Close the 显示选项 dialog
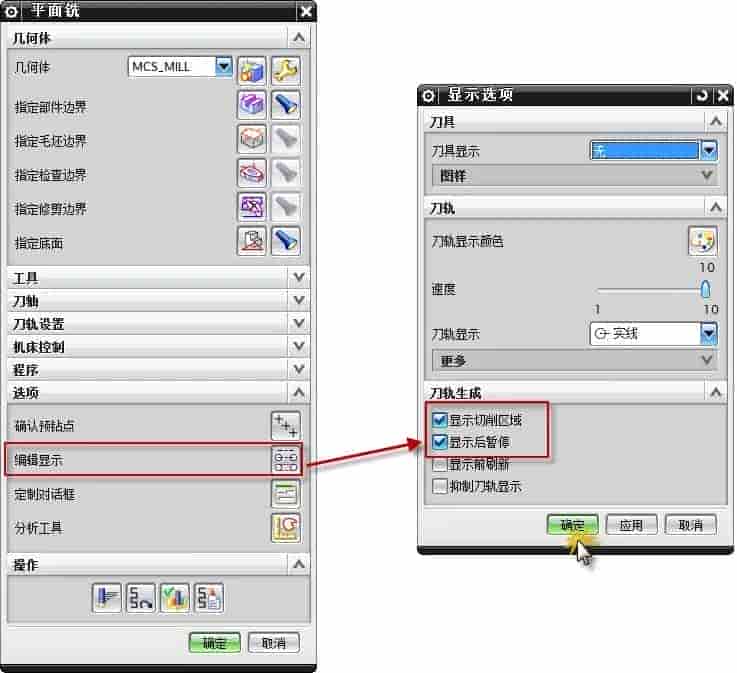737x673 pixels. point(723,96)
